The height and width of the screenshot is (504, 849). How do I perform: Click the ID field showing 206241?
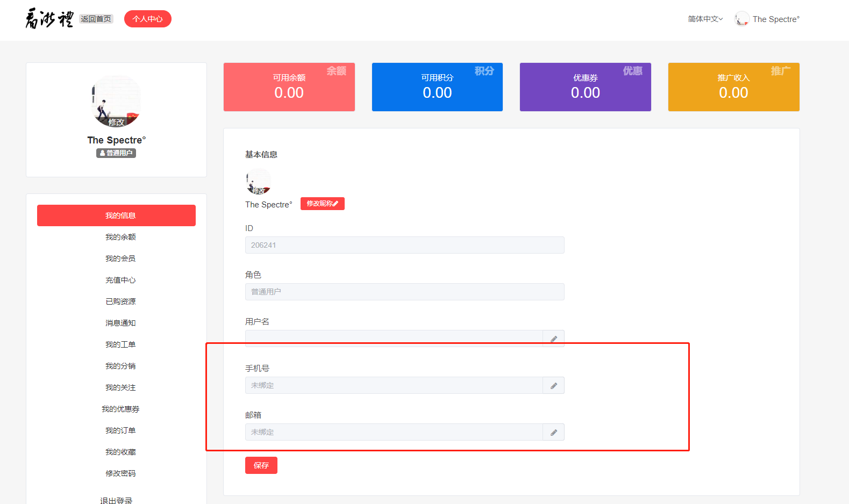point(405,245)
